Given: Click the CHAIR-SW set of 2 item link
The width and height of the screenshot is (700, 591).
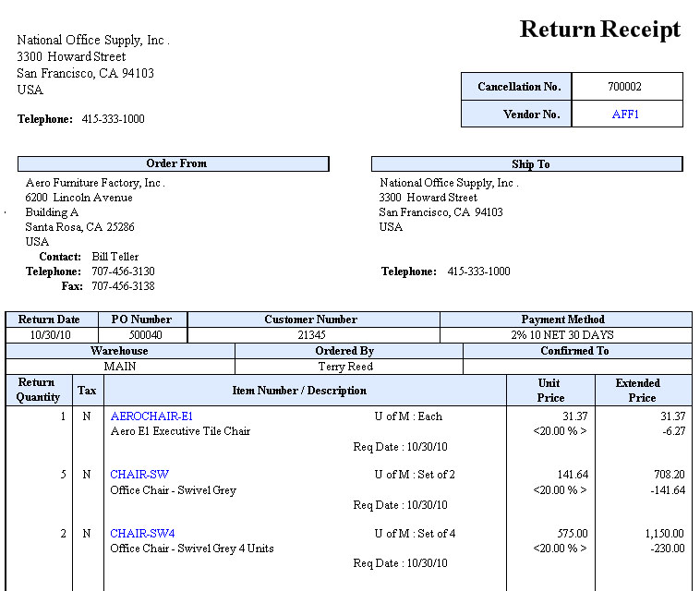Looking at the screenshot, I should coord(139,475).
